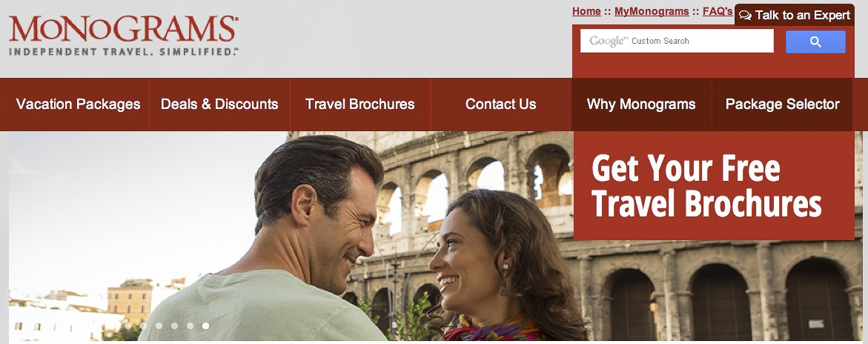Select the first carousel dot
Viewport: 868px width, 344px height.
tap(128, 325)
